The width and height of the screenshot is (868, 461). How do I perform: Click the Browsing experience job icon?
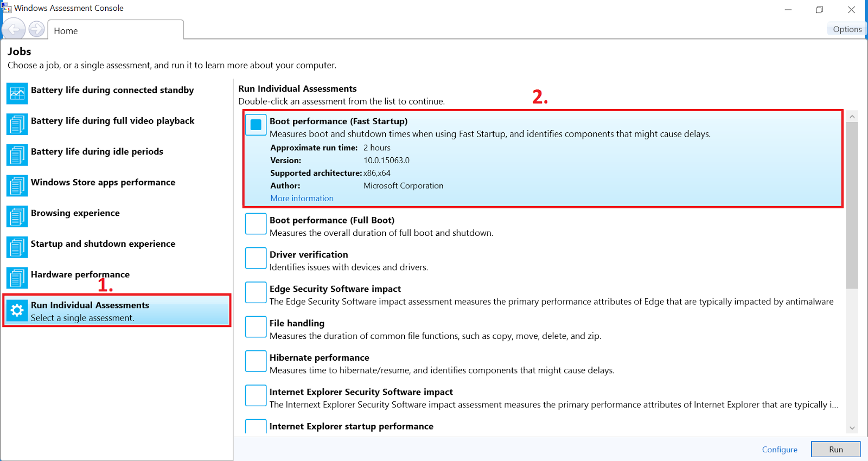(x=17, y=216)
